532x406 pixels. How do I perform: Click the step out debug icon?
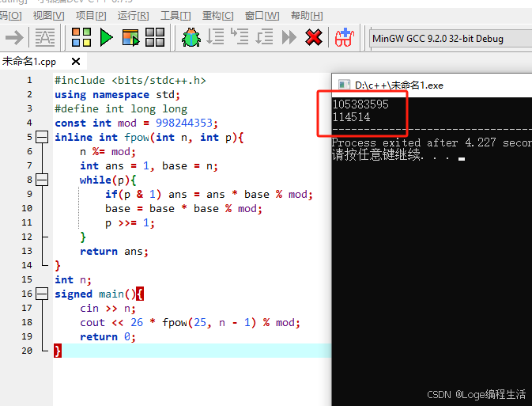click(264, 36)
